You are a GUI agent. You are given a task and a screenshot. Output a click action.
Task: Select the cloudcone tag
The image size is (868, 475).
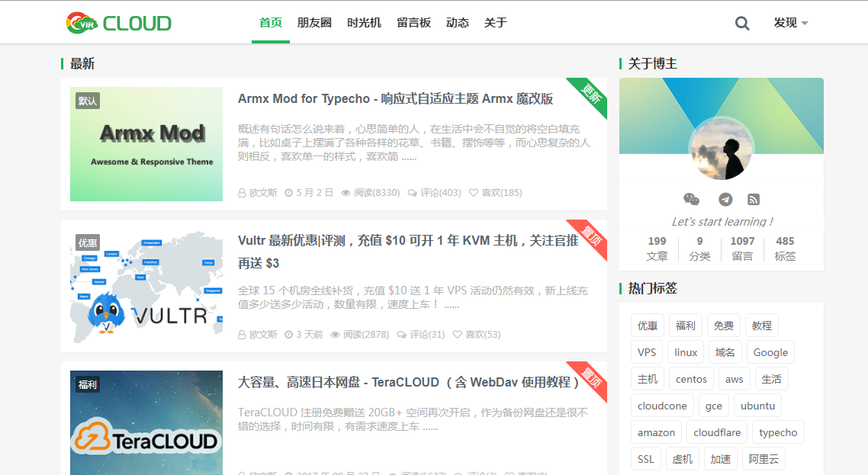pos(662,406)
